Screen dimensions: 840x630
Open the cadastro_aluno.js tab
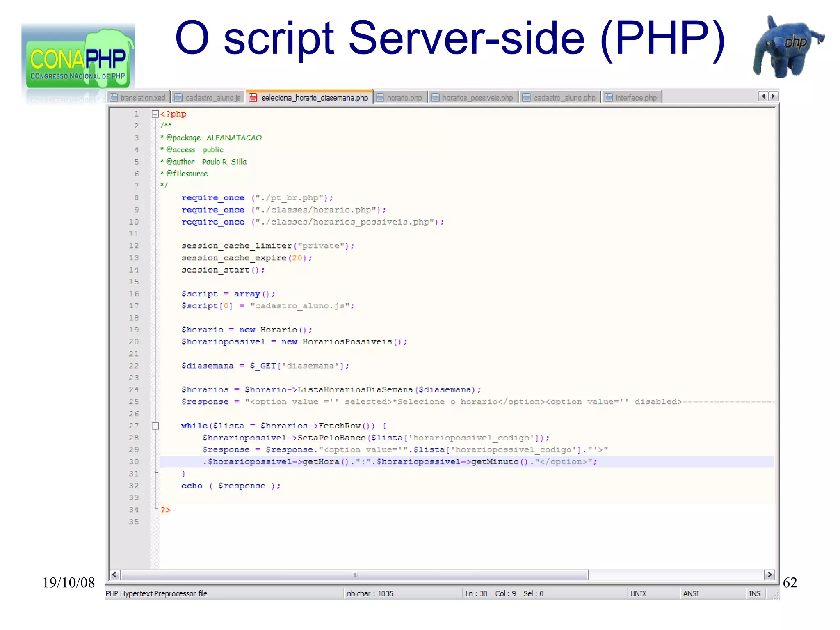click(208, 97)
